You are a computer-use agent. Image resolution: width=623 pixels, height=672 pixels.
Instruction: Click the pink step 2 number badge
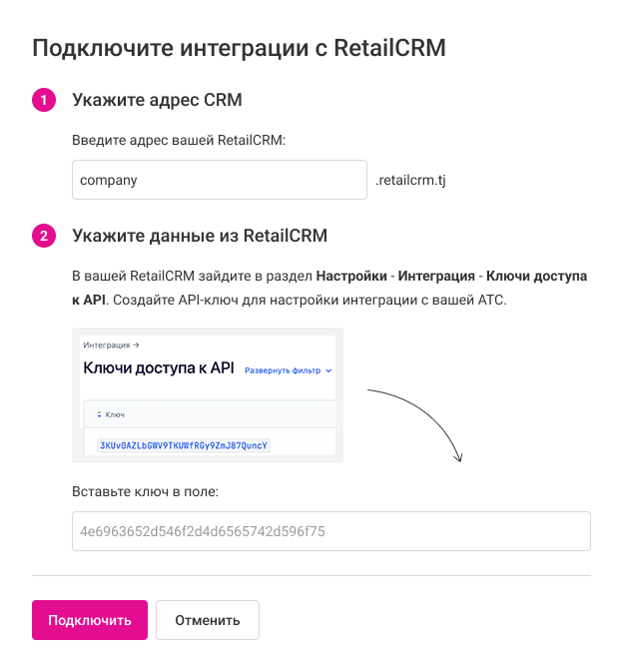(x=44, y=237)
